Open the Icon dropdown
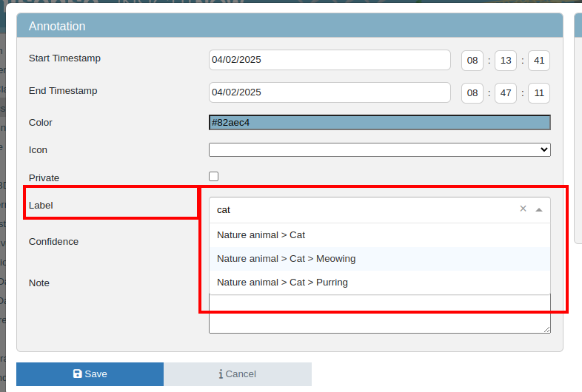The image size is (582, 392). (x=379, y=149)
